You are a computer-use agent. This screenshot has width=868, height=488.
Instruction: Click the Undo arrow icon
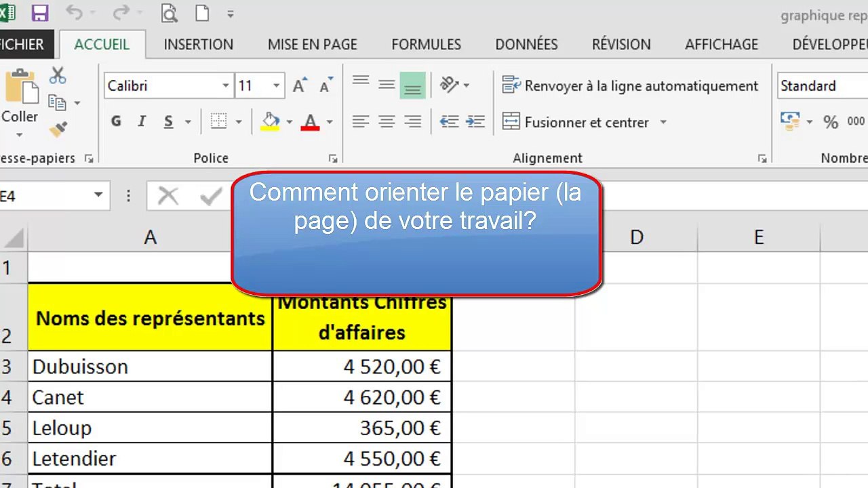pos(74,13)
